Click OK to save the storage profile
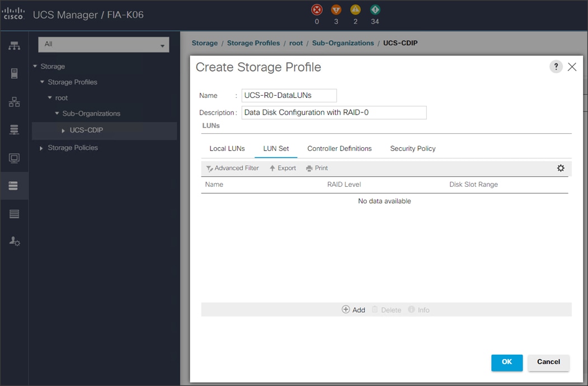Screen dimensions: 588x386 tap(506, 363)
